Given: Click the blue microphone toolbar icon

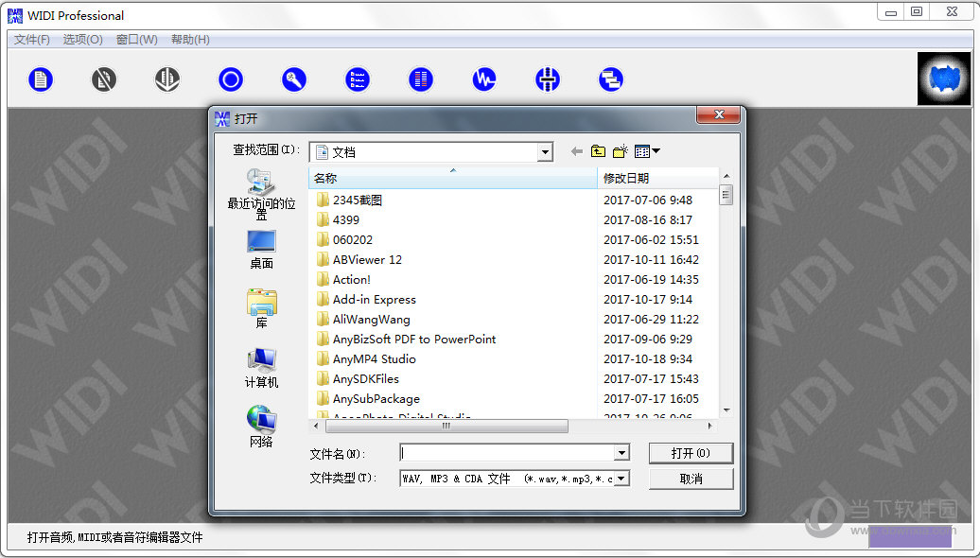Looking at the screenshot, I should [x=294, y=79].
